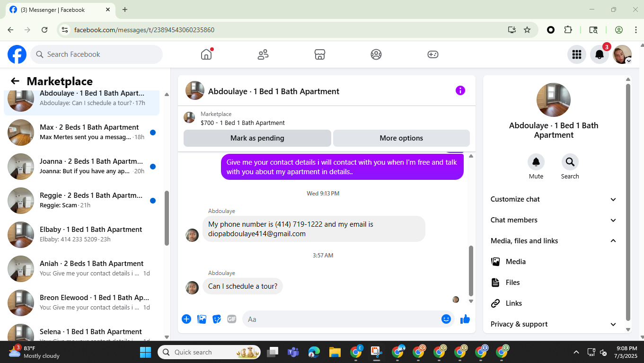Go back from Marketplace chats list
Screen dimensions: 644x363
pyautogui.click(x=15, y=81)
